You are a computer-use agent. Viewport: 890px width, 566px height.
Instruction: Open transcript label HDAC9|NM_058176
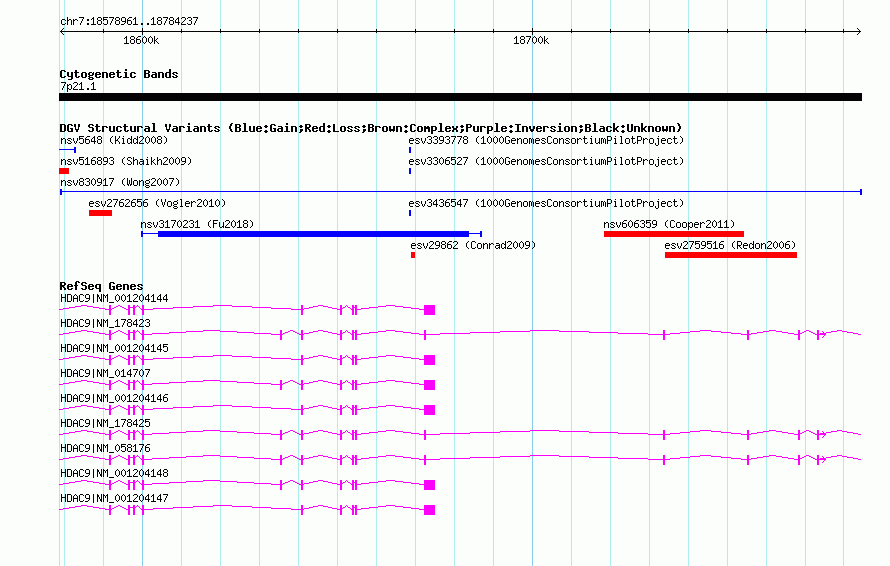click(106, 448)
